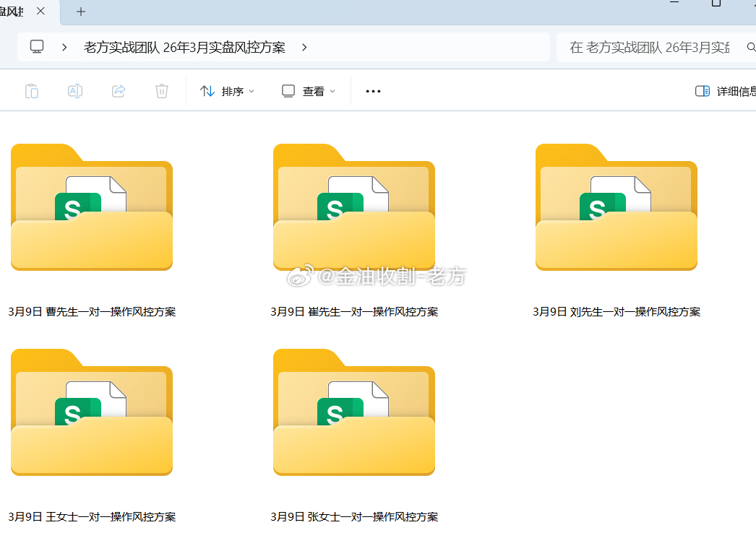756x551 pixels.
Task: Click the Share icon
Action: point(118,90)
